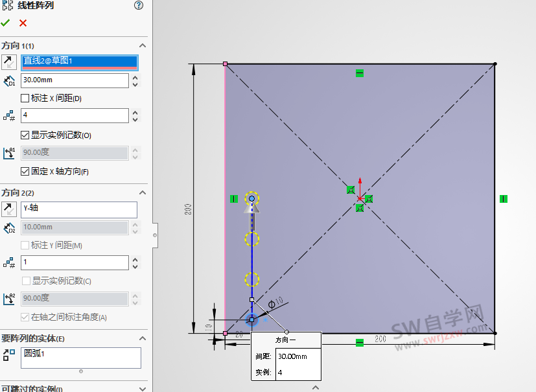536x392 pixels.
Task: Collapse the 方向 2(2) section
Action: (143, 192)
